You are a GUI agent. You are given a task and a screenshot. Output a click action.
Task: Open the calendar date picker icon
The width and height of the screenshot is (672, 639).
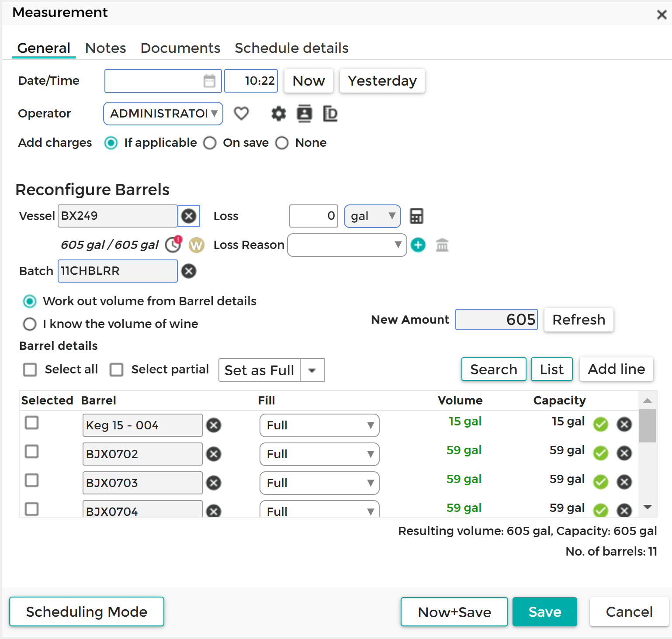coord(209,81)
